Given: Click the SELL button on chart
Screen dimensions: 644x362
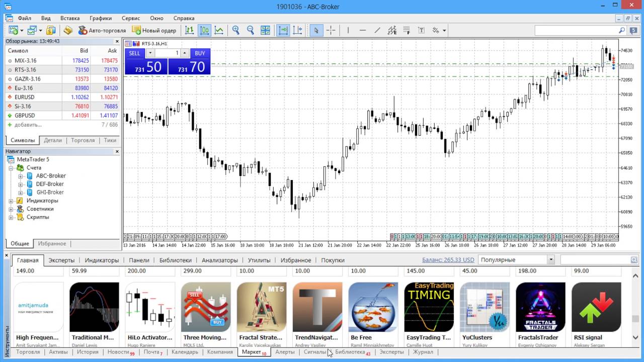Looking at the screenshot, I should click(x=134, y=53).
